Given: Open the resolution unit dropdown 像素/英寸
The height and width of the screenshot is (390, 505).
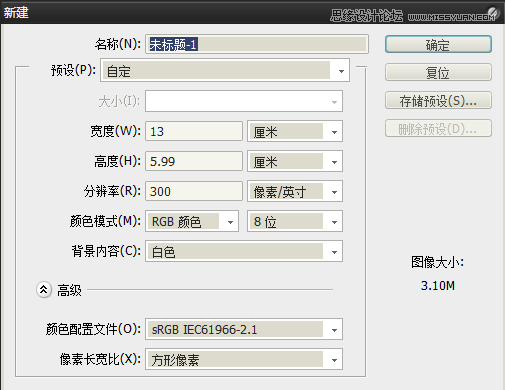Looking at the screenshot, I should [x=295, y=191].
